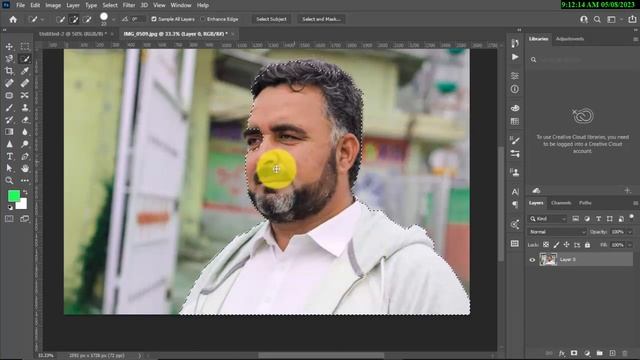Toggle lock position icon
Viewport: 640px width, 360px height.
click(567, 245)
